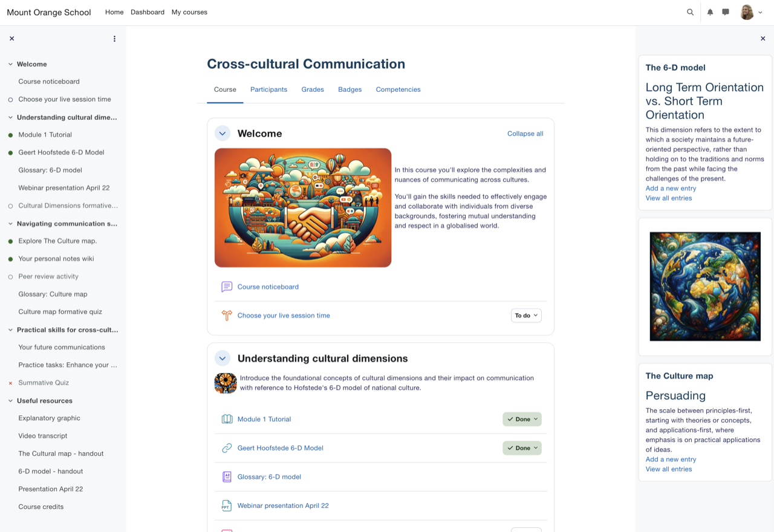Click the globe artwork image
774x532 pixels.
[705, 287]
